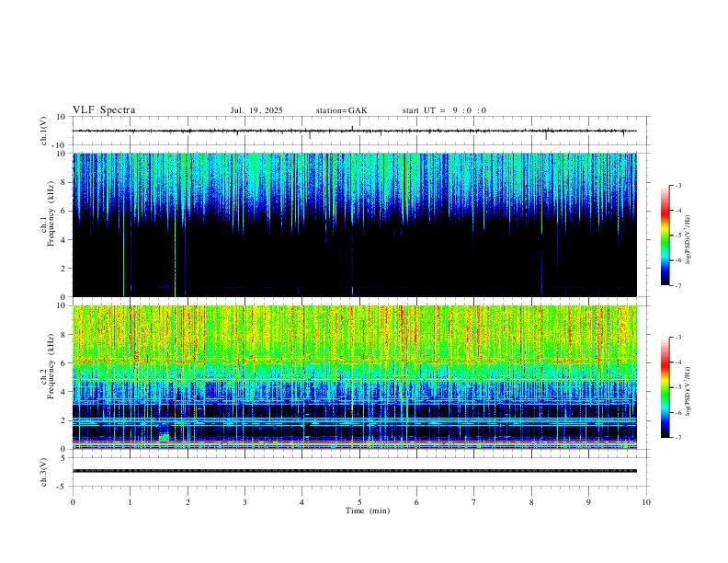Click the "10" tick at the time axis end
Viewport: 728px width, 563px height.
(x=646, y=502)
